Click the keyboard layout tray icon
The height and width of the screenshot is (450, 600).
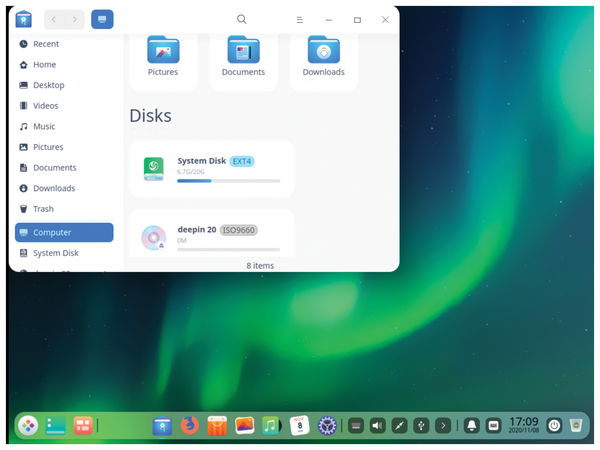pos(494,426)
